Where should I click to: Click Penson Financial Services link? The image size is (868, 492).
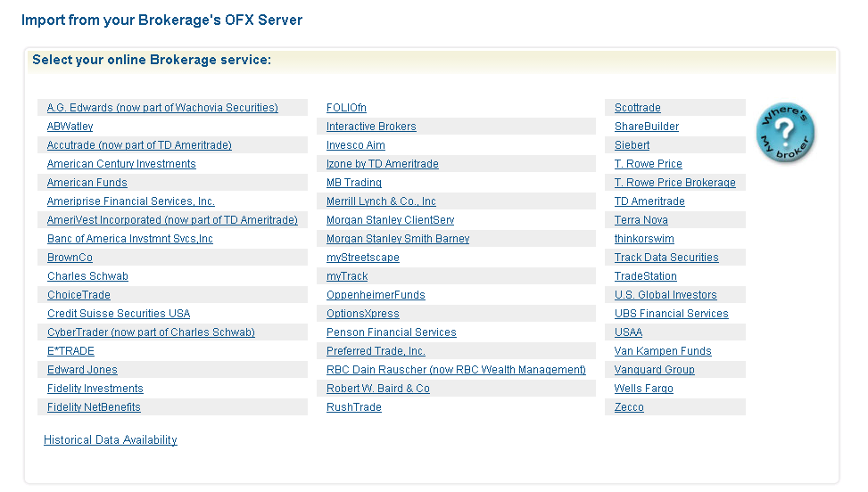[x=391, y=332]
